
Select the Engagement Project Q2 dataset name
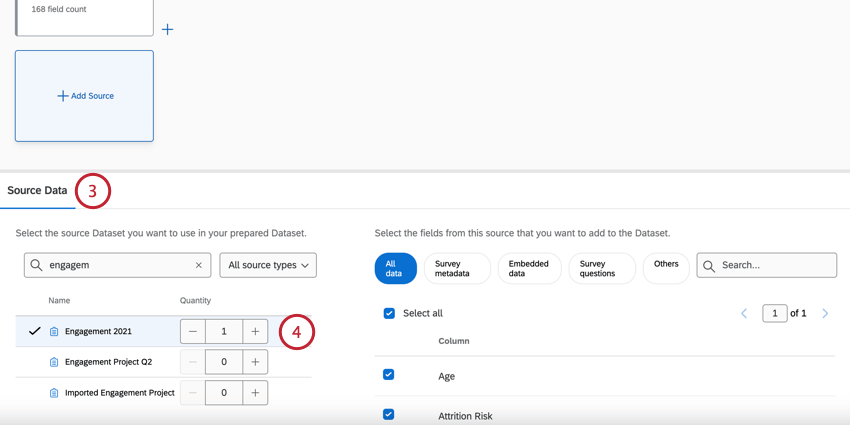coord(108,362)
